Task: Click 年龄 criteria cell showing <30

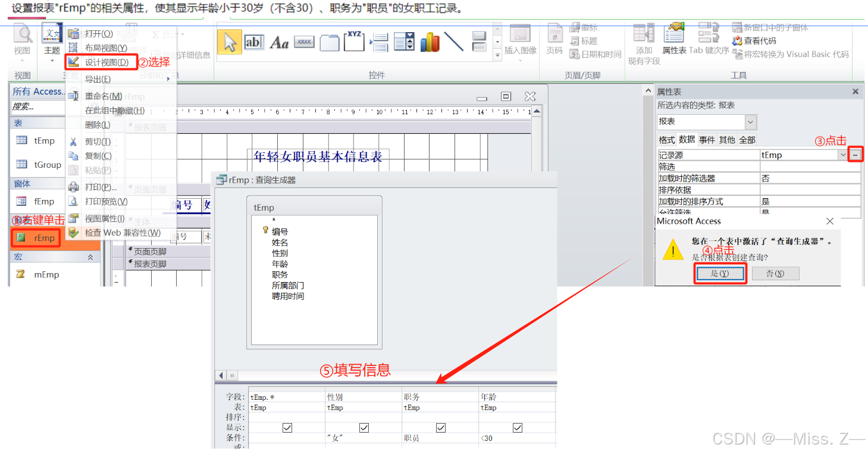Action: 516,439
